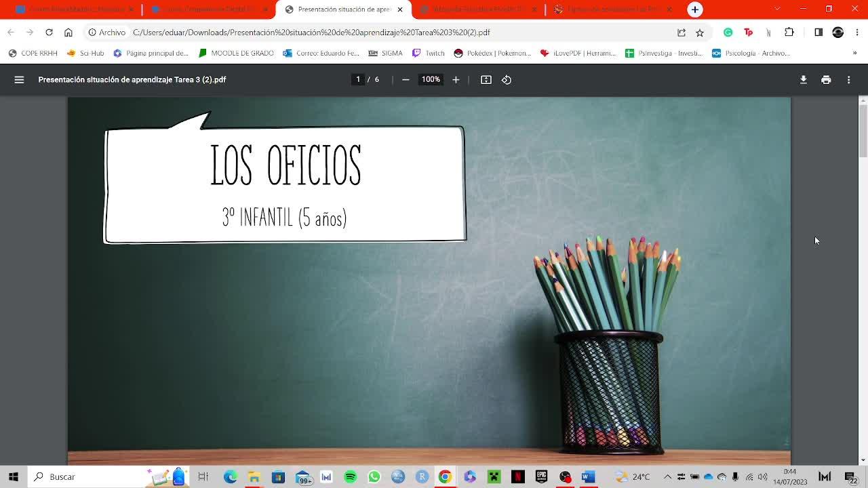Reload the current page
The height and width of the screenshot is (488, 868).
click(x=49, y=33)
